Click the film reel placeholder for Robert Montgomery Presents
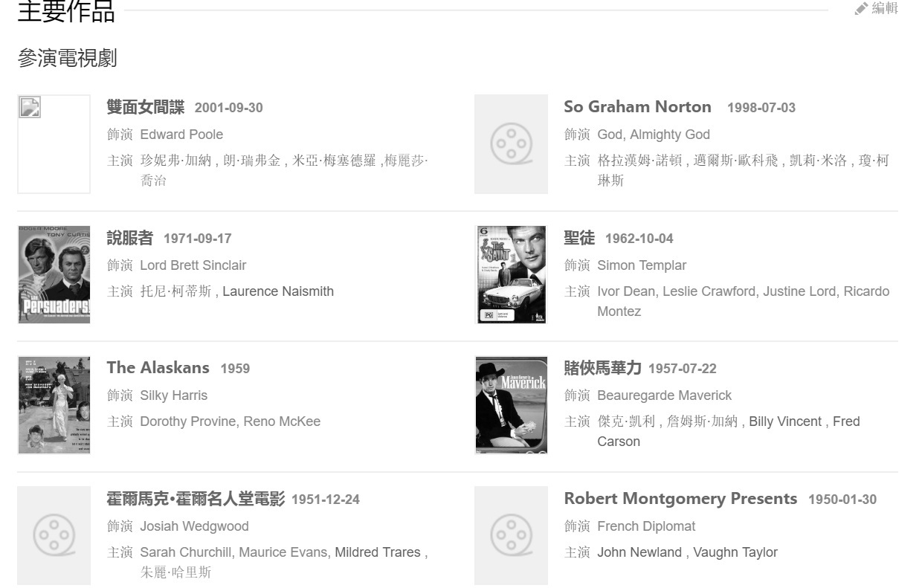Image resolution: width=922 pixels, height=588 pixels. tap(512, 535)
